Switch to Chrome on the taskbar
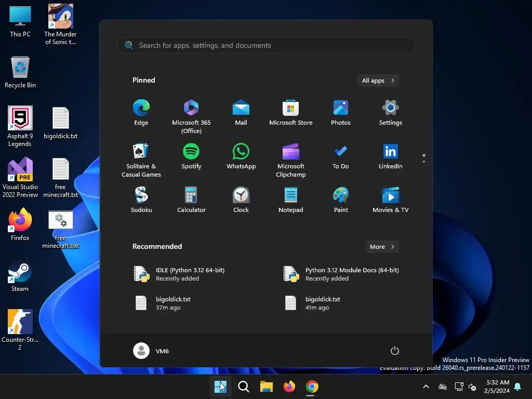The height and width of the screenshot is (399, 532). pyautogui.click(x=312, y=387)
